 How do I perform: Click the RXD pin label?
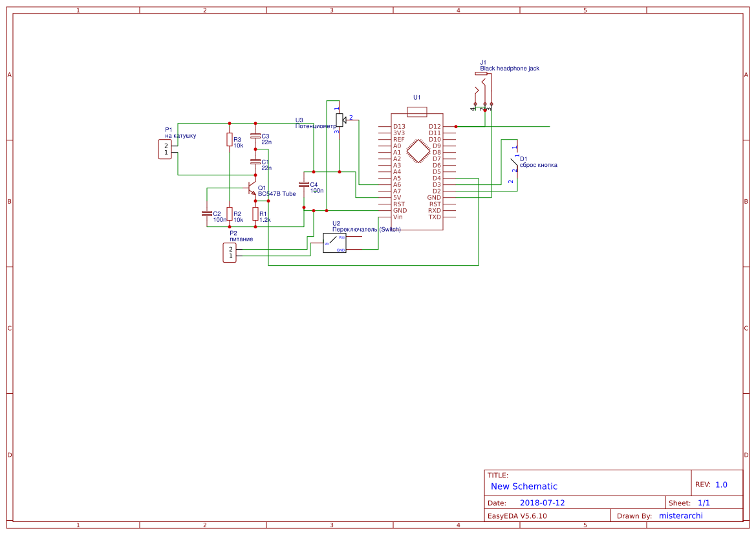point(435,211)
